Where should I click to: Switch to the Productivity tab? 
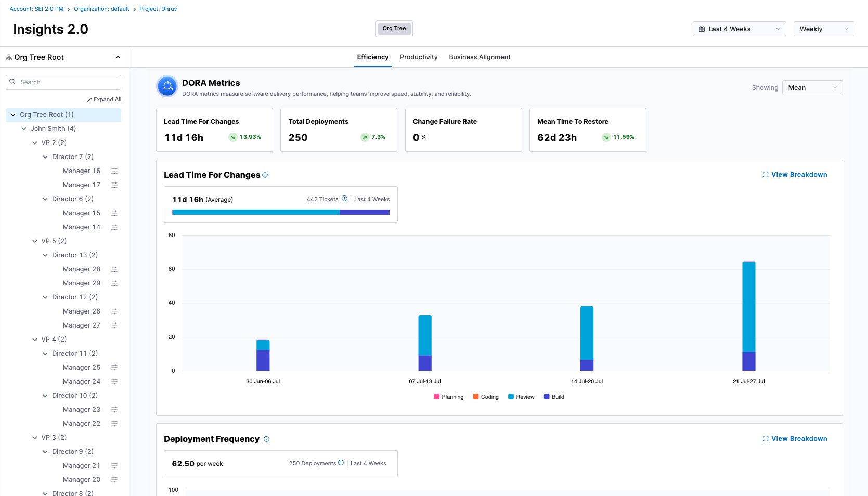(x=419, y=57)
